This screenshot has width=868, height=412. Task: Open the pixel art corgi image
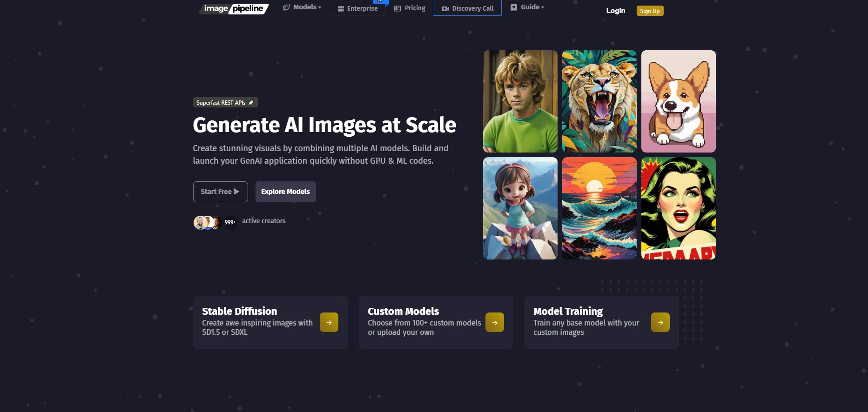pos(679,101)
